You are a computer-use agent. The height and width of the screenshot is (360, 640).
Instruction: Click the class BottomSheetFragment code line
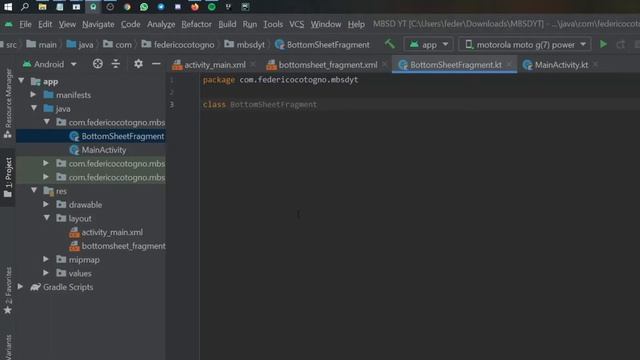pyautogui.click(x=260, y=104)
